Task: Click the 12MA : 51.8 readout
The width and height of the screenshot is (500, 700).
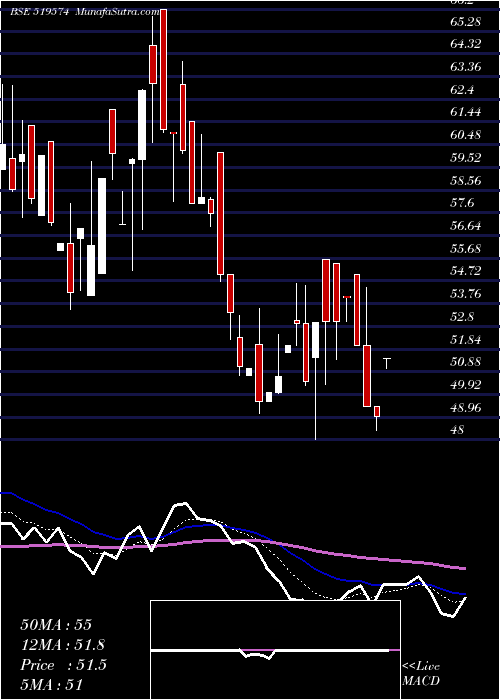Action: pos(63,645)
